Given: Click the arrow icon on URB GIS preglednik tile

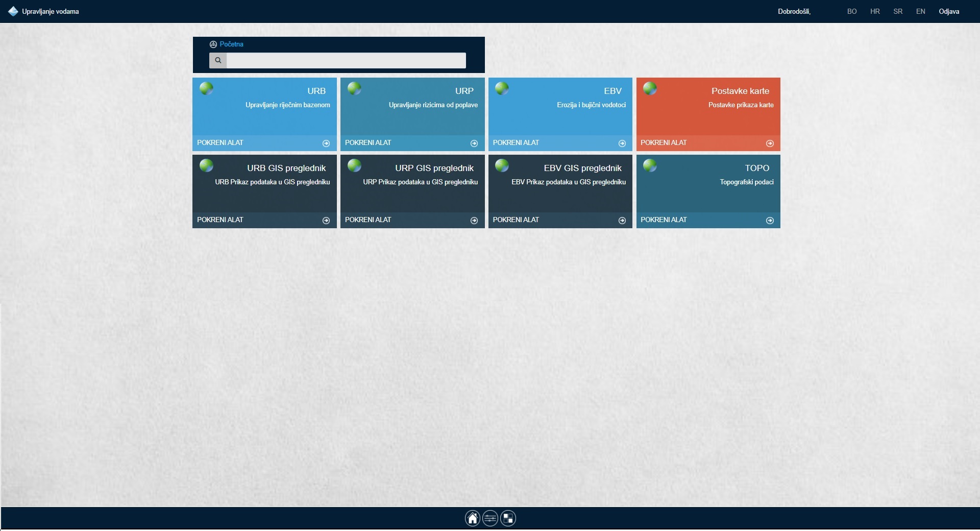Looking at the screenshot, I should 326,221.
